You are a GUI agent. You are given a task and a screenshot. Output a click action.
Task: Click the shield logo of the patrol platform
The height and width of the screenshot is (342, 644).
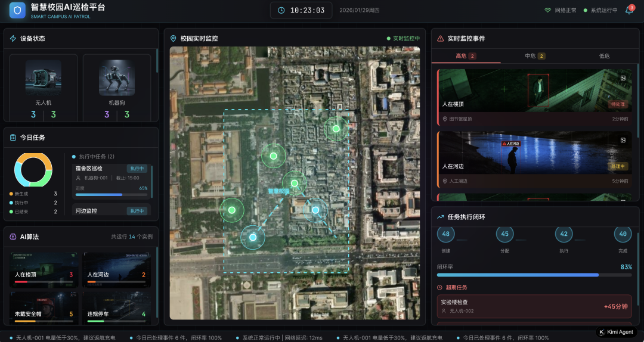point(17,10)
